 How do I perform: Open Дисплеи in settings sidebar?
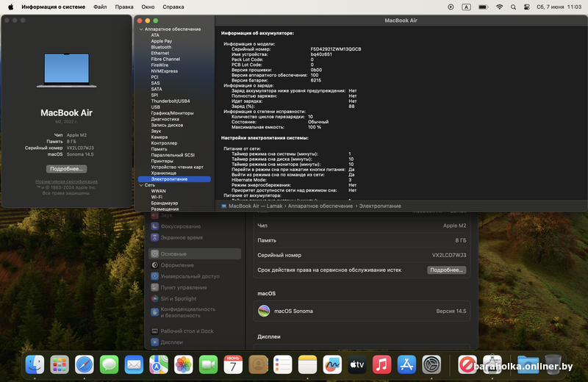tap(167, 342)
